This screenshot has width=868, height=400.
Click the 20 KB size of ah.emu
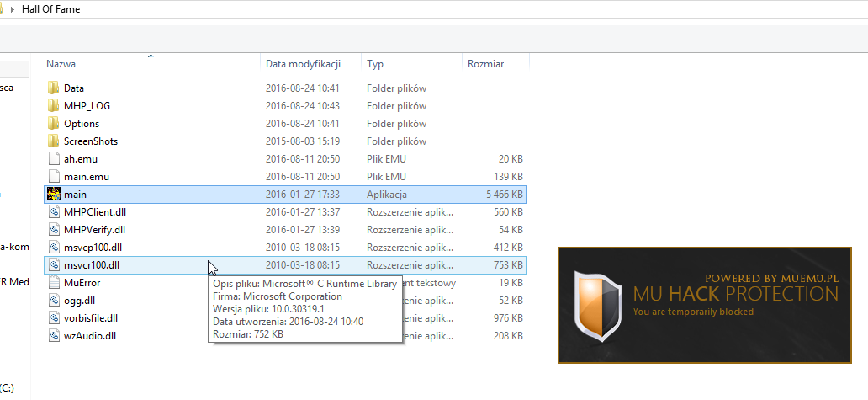point(511,159)
